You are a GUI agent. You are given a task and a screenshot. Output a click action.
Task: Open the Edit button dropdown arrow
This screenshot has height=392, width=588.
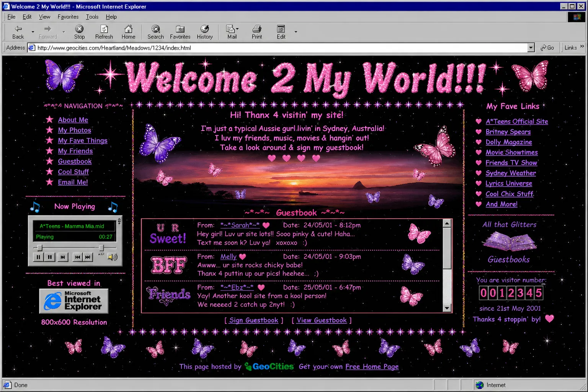tap(296, 32)
